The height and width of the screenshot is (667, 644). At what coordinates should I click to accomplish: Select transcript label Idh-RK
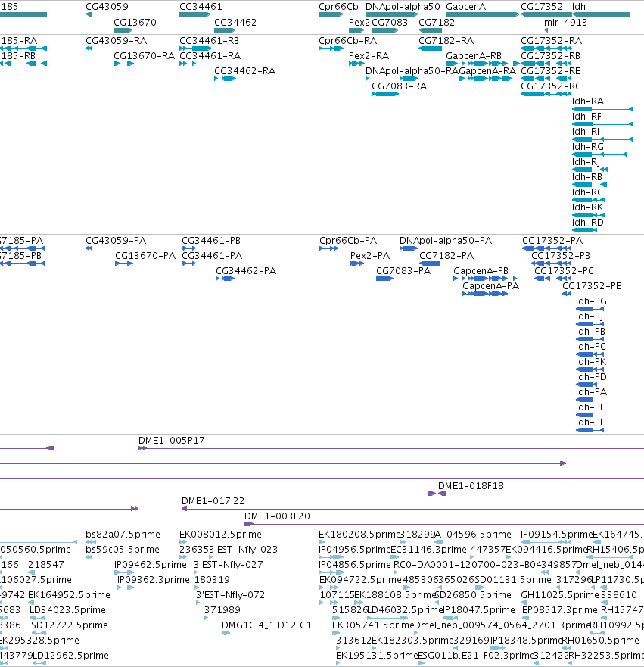(x=587, y=207)
